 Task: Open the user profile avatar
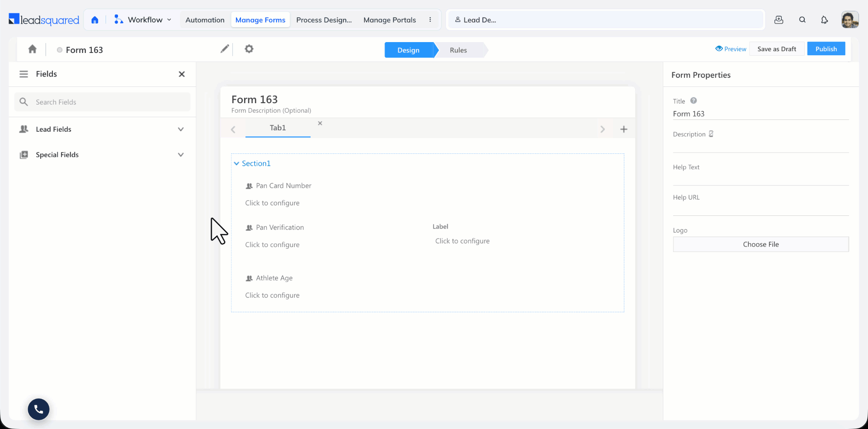pyautogui.click(x=850, y=20)
